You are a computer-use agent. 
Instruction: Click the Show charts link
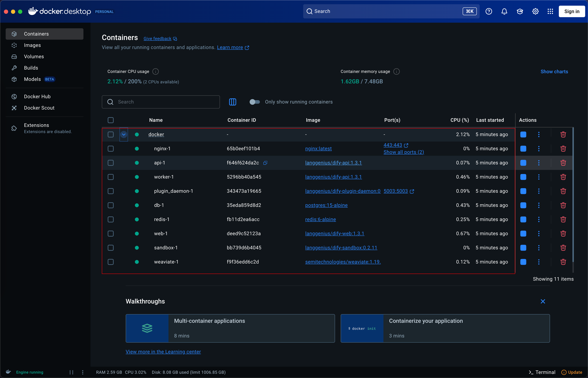coord(554,72)
